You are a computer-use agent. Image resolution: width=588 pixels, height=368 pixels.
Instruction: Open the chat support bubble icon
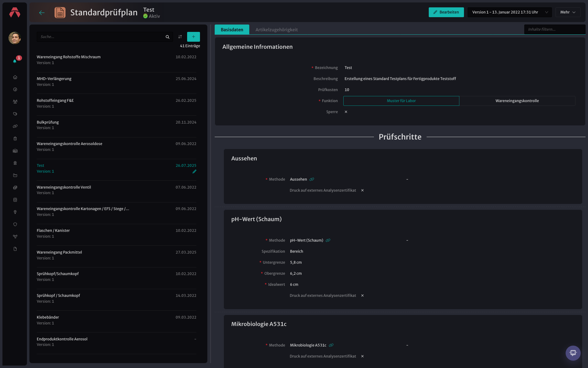(x=573, y=353)
